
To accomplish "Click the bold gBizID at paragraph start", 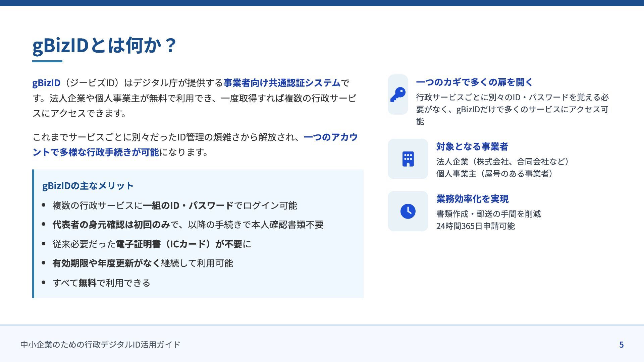I will pos(46,82).
